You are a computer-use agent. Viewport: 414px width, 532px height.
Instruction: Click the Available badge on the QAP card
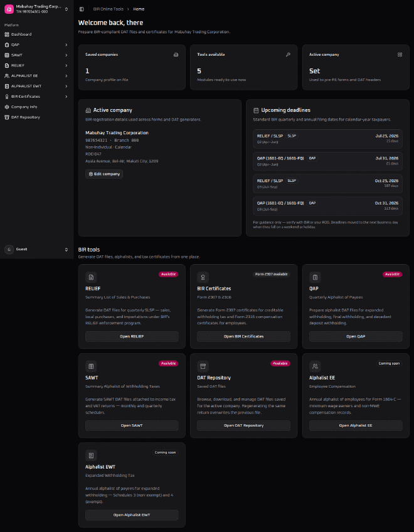[x=393, y=274]
